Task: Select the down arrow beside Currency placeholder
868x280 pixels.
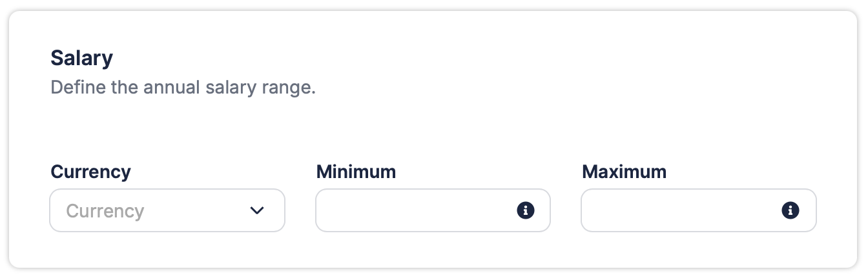Action: (257, 210)
